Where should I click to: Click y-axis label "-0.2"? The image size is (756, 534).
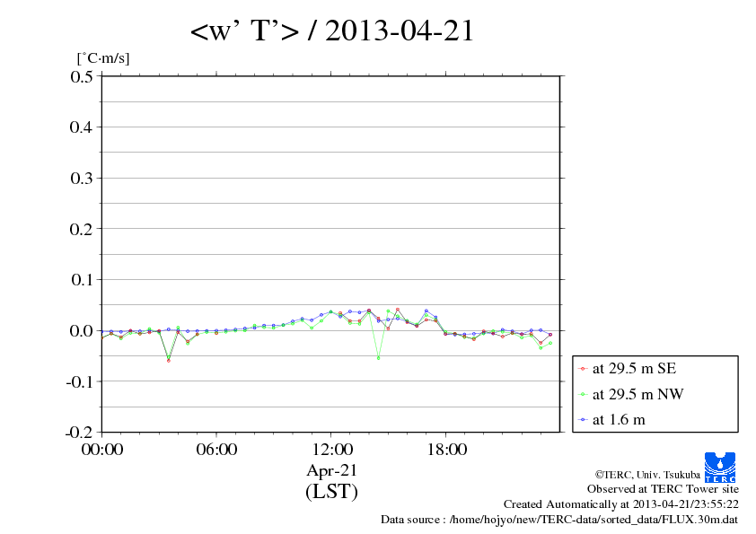tap(79, 433)
